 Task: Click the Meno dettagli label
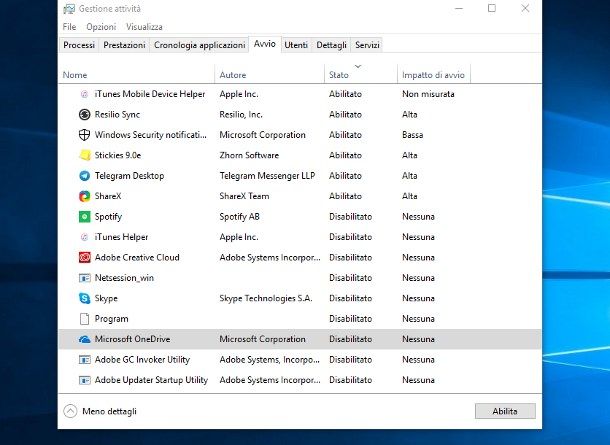[109, 411]
